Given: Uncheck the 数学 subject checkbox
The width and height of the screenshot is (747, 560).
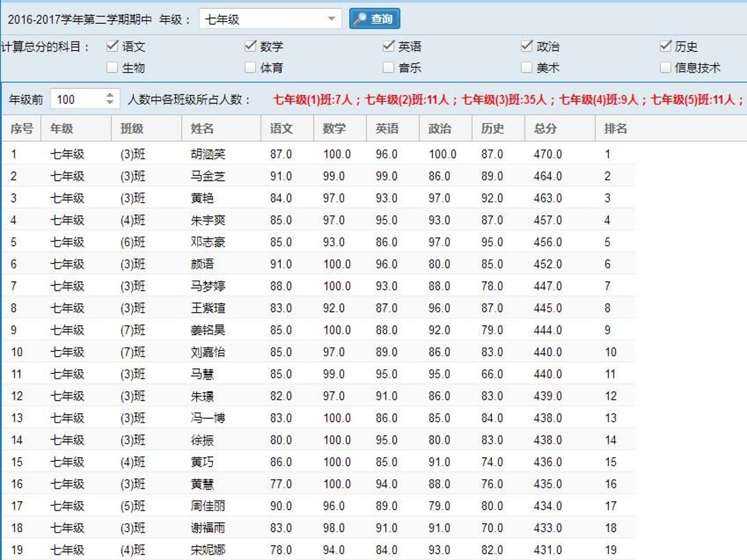Looking at the screenshot, I should pyautogui.click(x=251, y=46).
